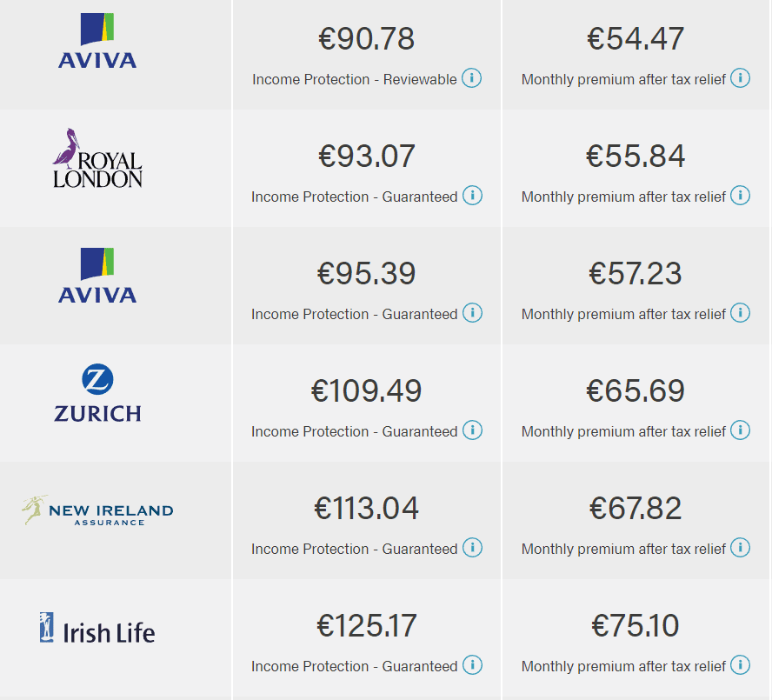Open info icon for Royal London Guaranteed protection
Image resolution: width=772 pixels, height=700 pixels.
(472, 196)
